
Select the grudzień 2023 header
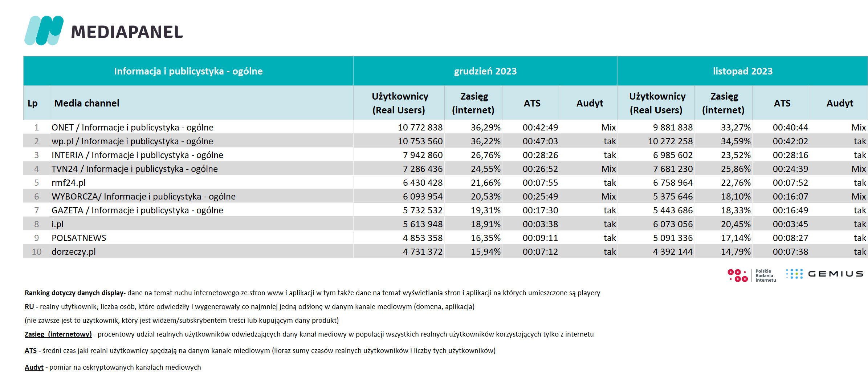(485, 71)
